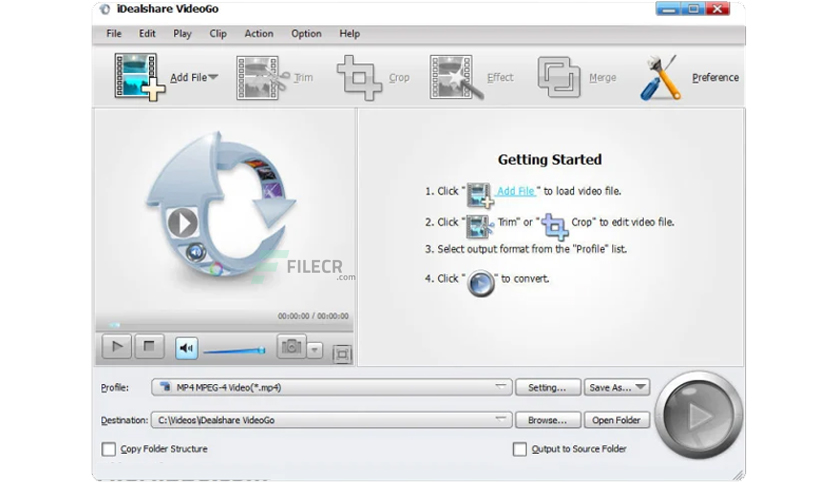Adjust the volume slider
This screenshot has height=484, width=836.
pos(235,351)
